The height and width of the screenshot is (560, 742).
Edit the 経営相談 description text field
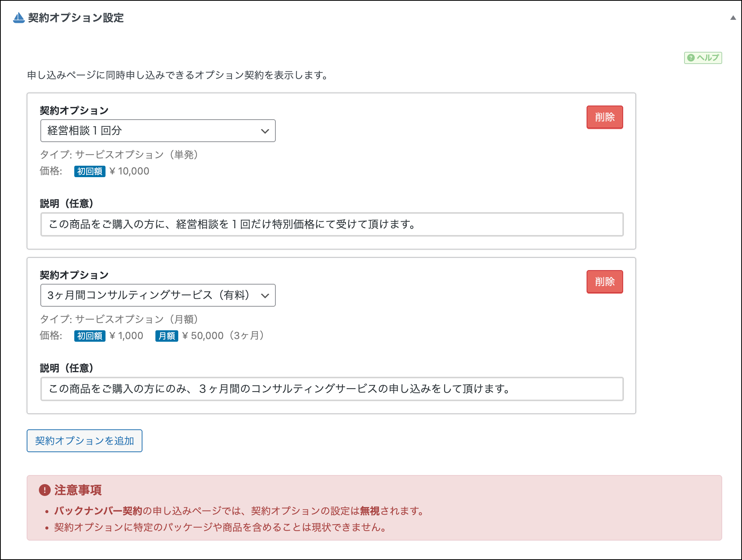[x=331, y=224]
